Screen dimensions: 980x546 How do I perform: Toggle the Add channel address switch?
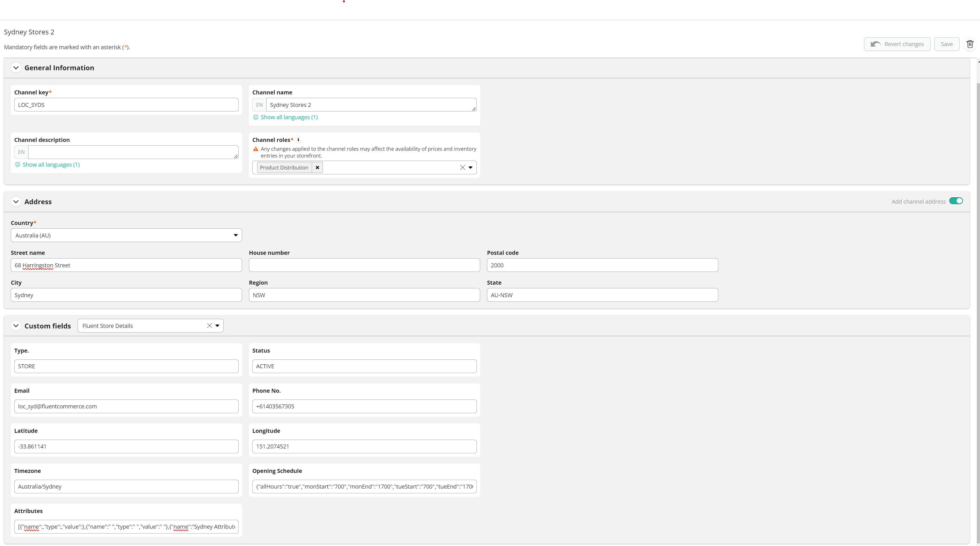point(956,201)
